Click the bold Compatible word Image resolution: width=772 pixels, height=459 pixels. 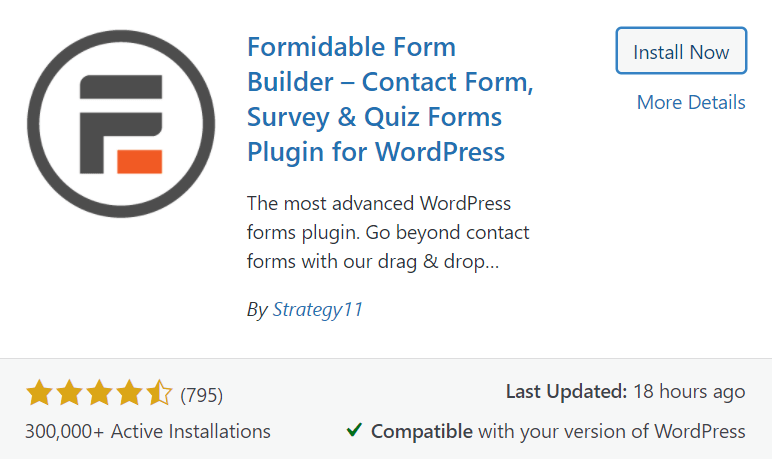coord(422,431)
